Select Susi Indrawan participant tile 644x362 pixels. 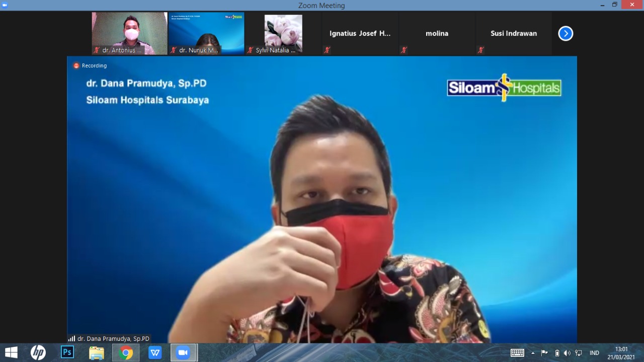tap(514, 34)
